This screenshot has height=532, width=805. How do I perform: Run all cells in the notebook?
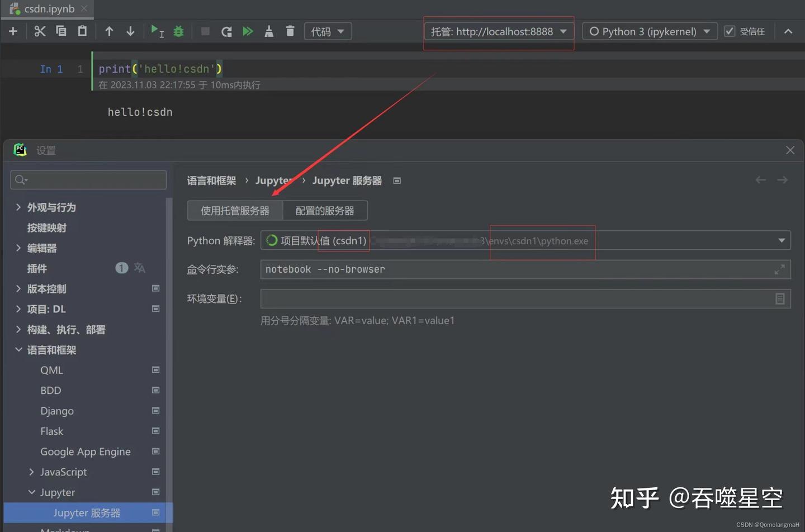248,31
